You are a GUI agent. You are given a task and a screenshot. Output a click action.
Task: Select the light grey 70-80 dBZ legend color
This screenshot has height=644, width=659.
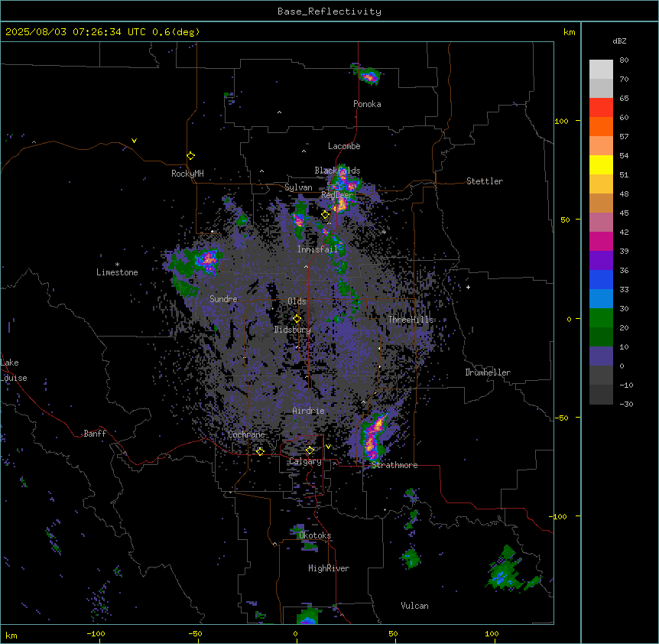(601, 69)
